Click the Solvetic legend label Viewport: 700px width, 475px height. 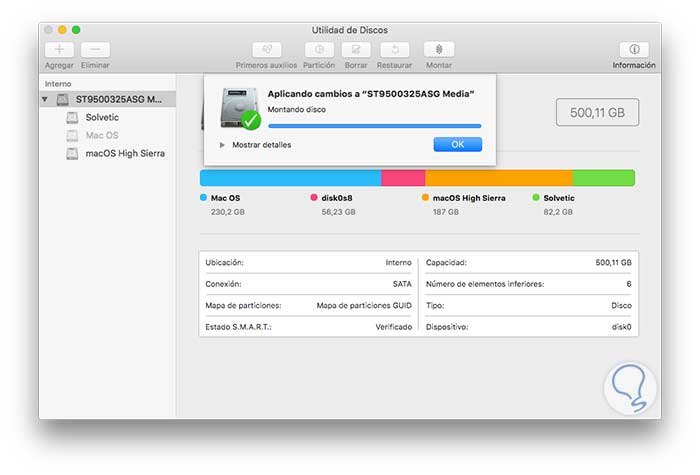559,198
